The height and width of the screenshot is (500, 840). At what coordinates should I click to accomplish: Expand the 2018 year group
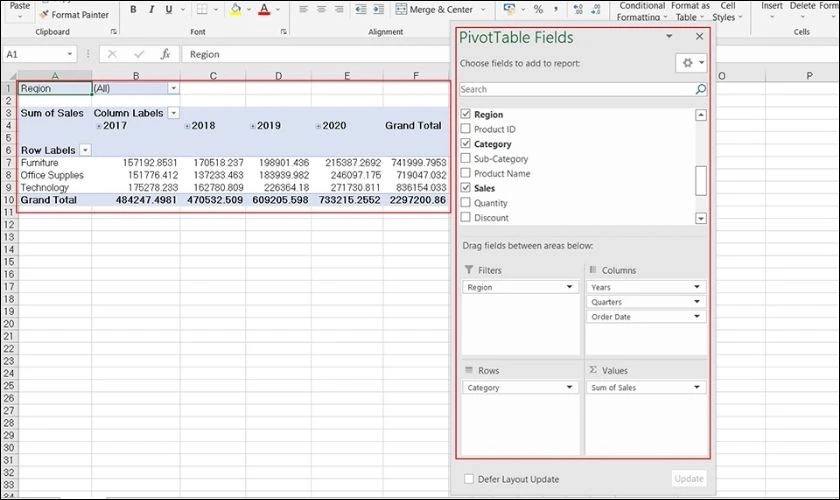[x=187, y=126]
